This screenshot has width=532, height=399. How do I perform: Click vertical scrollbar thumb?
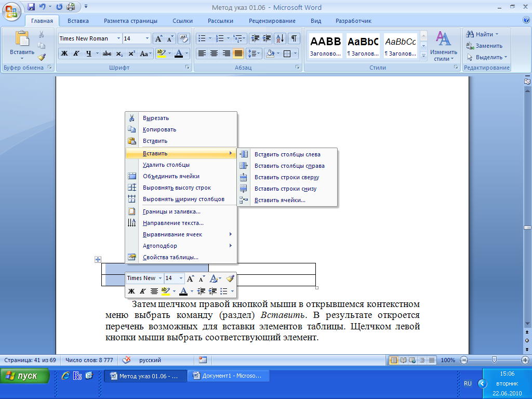coord(527,228)
